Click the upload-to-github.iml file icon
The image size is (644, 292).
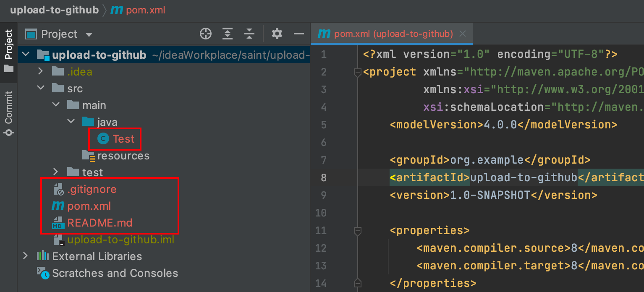tap(58, 240)
